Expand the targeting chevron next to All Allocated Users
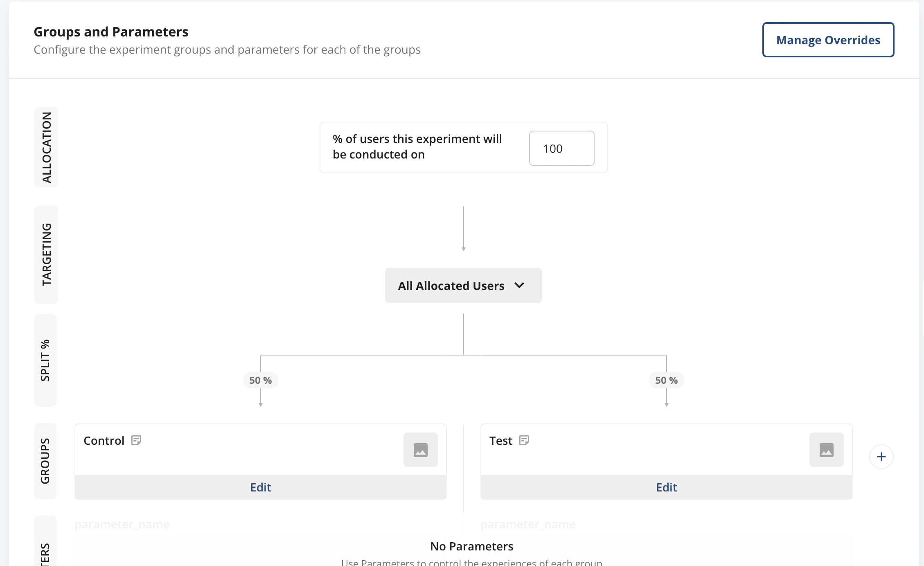This screenshot has width=924, height=566. tap(520, 285)
